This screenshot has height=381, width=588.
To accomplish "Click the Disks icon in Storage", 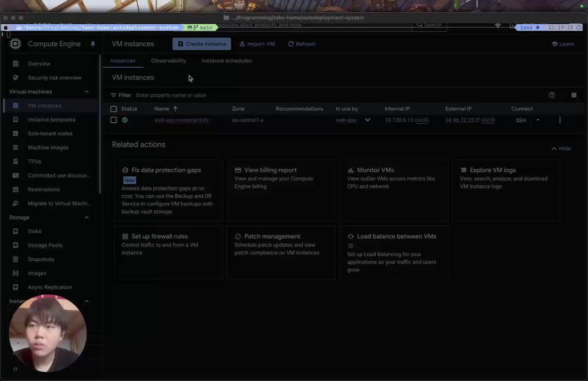I will coord(15,232).
